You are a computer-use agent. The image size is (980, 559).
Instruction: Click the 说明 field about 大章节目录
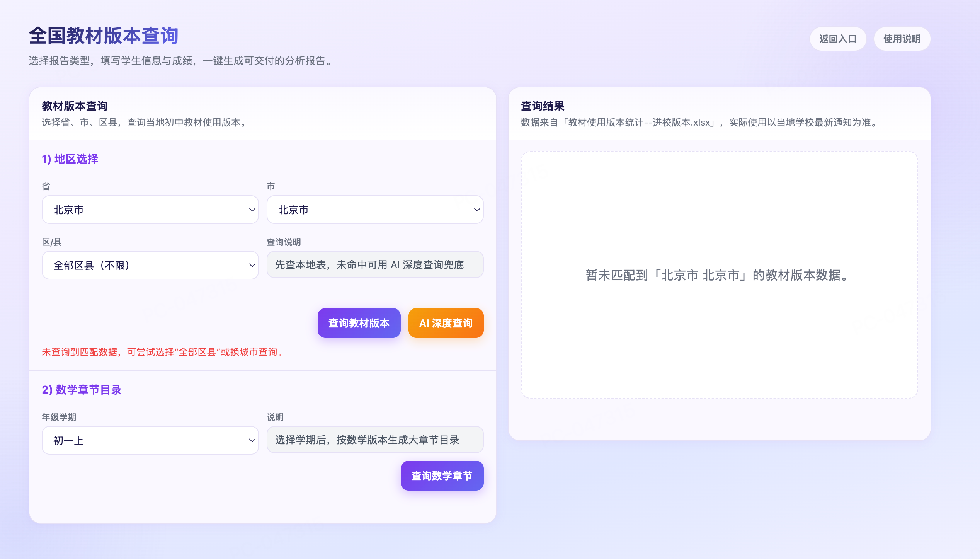click(375, 440)
